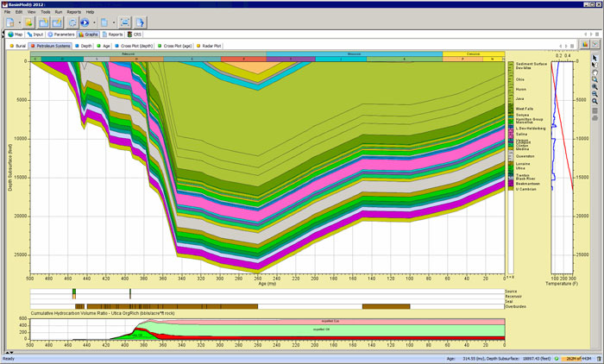Image resolution: width=604 pixels, height=364 pixels.
Task: Click the fit-to-window toolbar icon
Action: [x=125, y=22]
